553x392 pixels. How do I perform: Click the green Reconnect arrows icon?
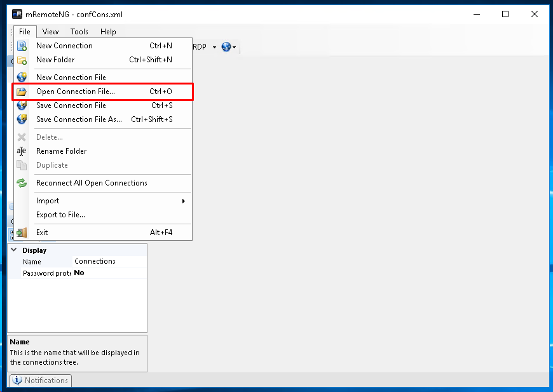click(22, 183)
